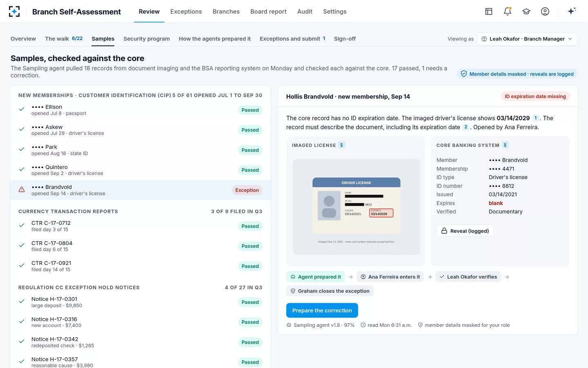Open the notifications bell

click(508, 11)
